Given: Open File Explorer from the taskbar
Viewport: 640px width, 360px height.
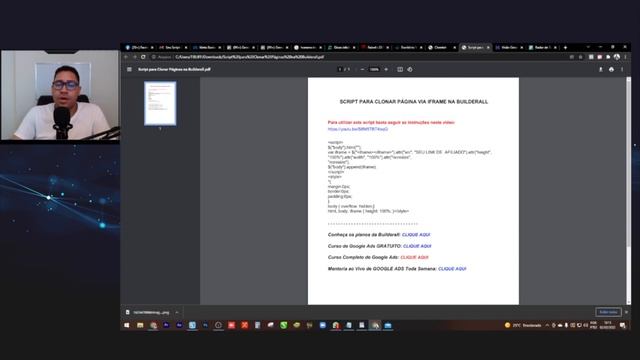Looking at the screenshot, I should tap(140, 325).
